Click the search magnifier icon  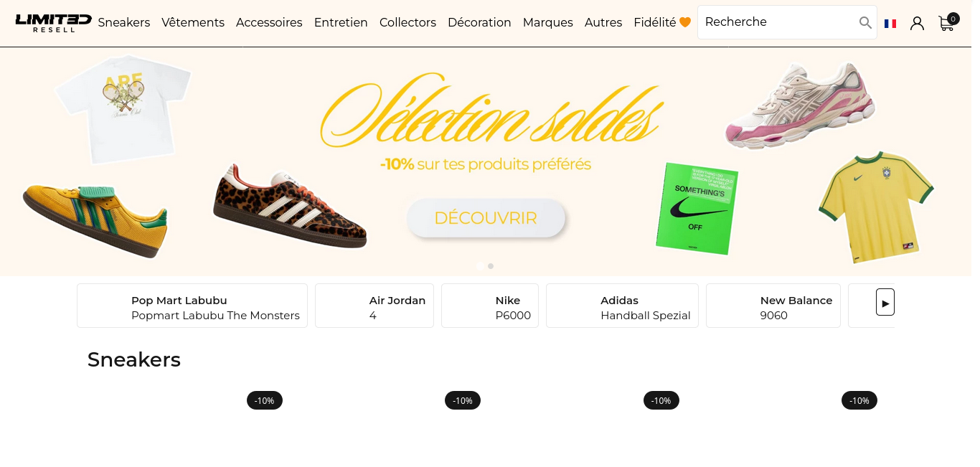click(x=865, y=23)
